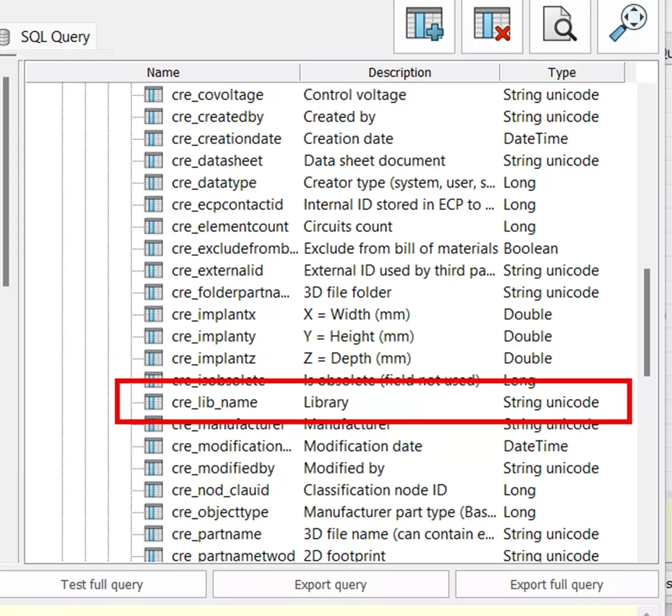672x616 pixels.
Task: Sort by the Name column header
Action: point(163,72)
